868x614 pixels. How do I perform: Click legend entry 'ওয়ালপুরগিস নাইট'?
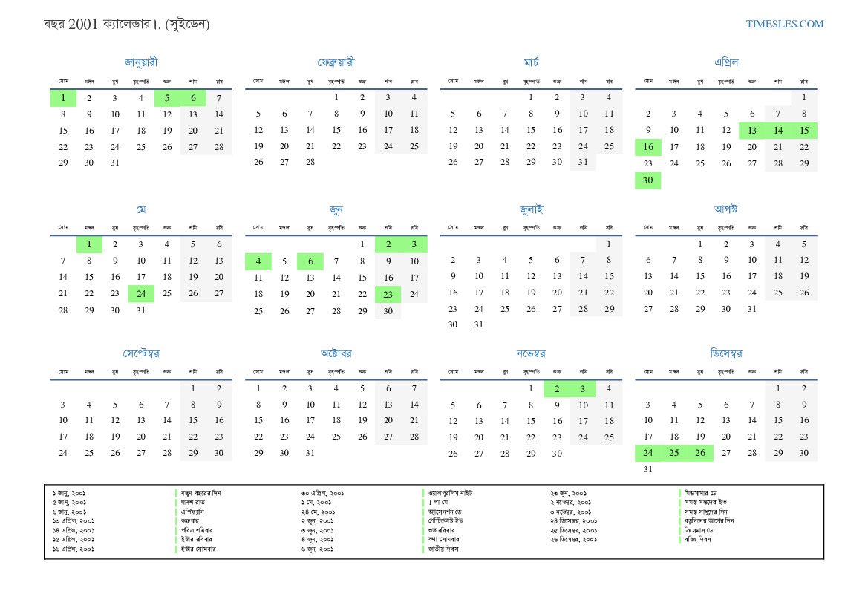(x=451, y=493)
